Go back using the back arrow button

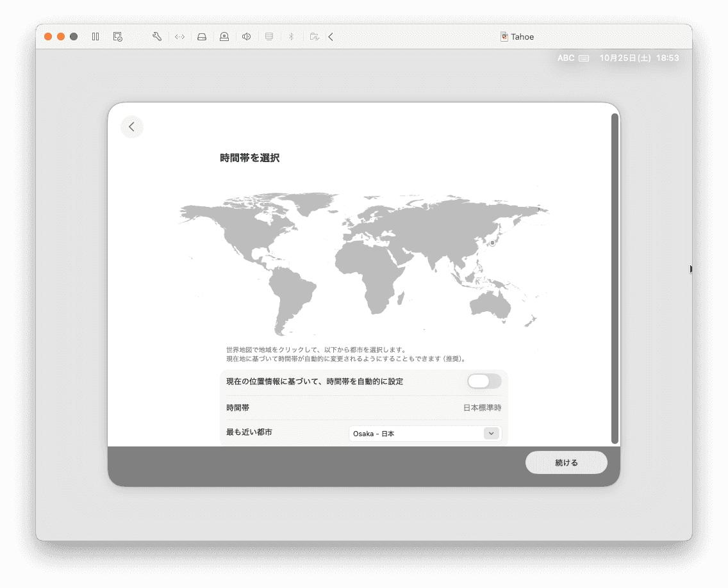132,127
